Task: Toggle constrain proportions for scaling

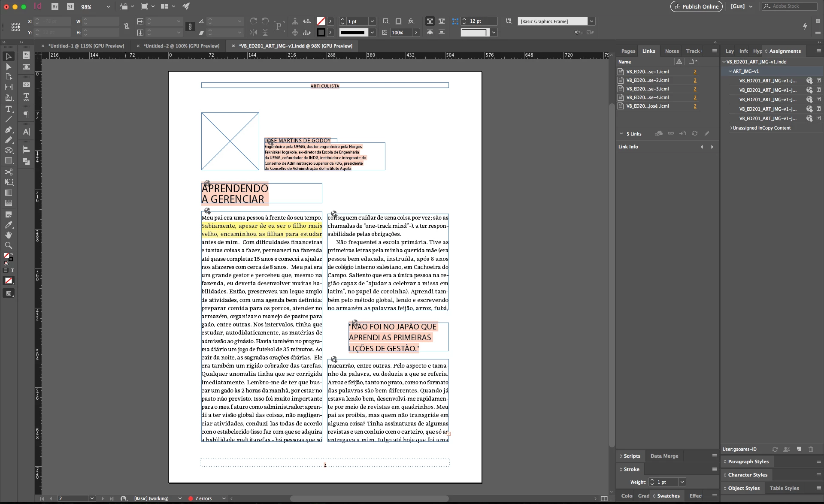Action: click(190, 27)
